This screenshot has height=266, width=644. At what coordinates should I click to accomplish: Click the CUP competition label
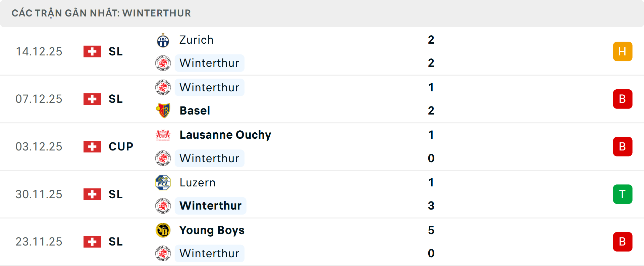tap(121, 146)
